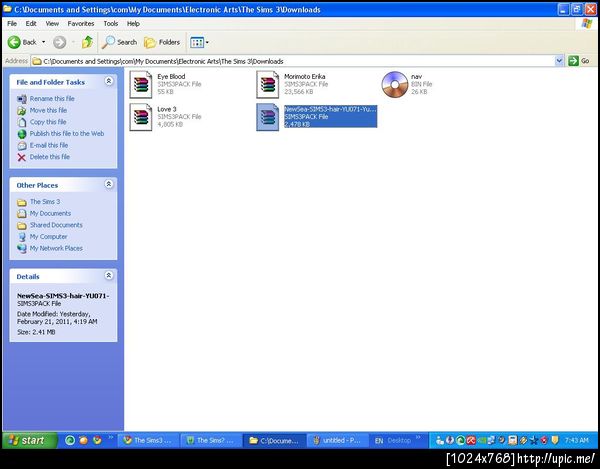
Task: Open My Documents from Other Places
Action: [51, 213]
